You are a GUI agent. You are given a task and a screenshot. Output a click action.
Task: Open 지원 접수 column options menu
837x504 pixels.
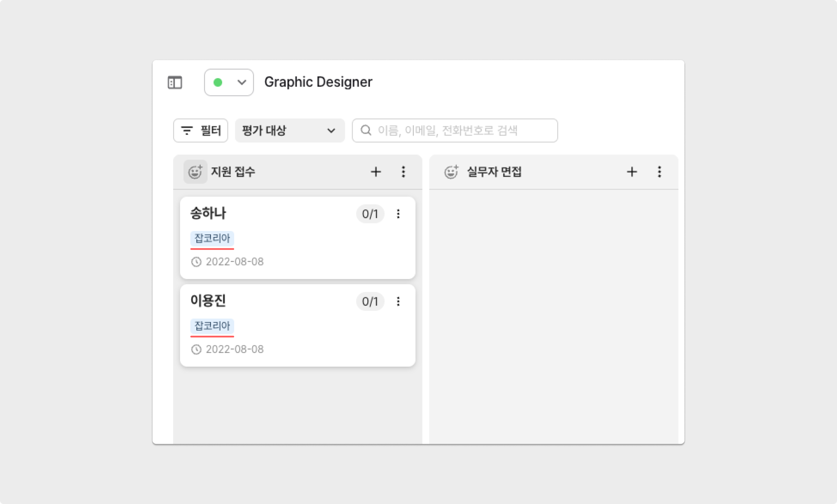[x=403, y=172]
